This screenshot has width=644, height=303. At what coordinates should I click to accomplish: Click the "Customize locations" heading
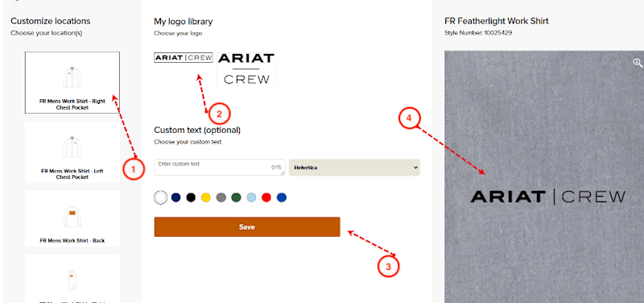(x=51, y=21)
